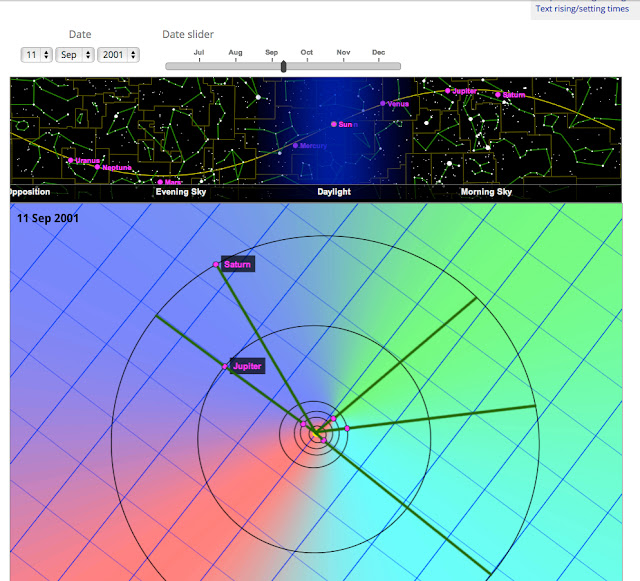The width and height of the screenshot is (640, 581).
Task: Click the 11 Sep 2001 date caption
Action: pos(48,218)
